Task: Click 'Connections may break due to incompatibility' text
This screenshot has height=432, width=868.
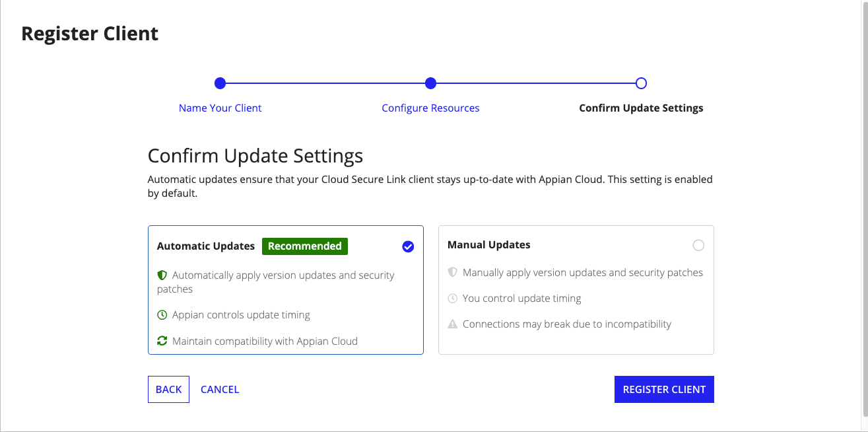Action: point(567,324)
